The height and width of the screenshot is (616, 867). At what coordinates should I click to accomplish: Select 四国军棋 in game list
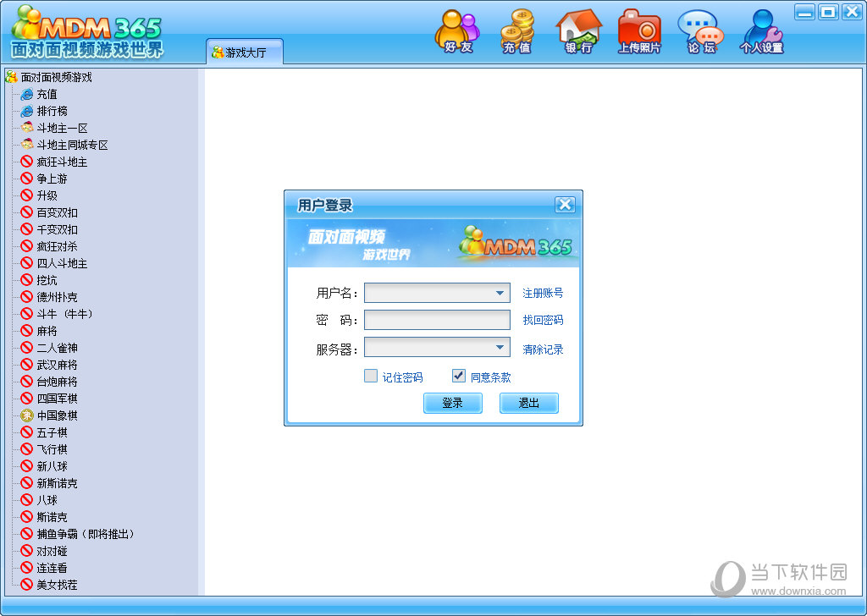(57, 399)
